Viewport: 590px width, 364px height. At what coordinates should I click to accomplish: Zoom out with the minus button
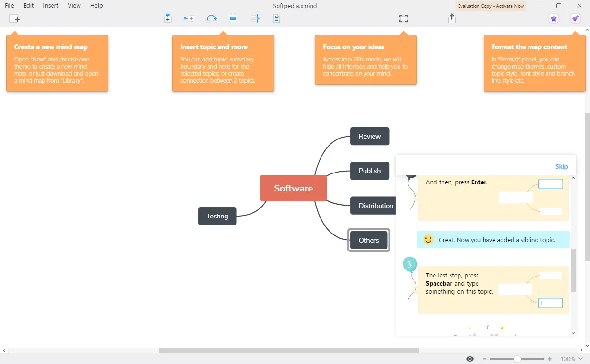point(485,359)
